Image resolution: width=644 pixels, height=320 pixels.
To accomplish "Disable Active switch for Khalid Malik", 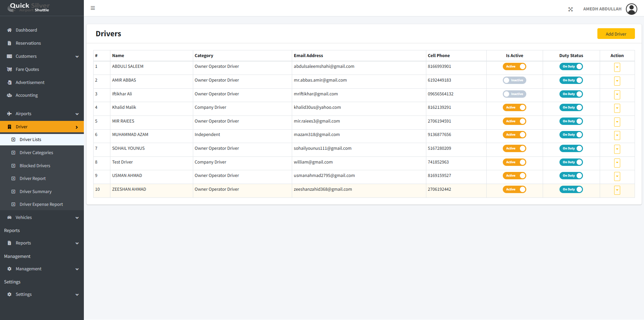I will [514, 107].
